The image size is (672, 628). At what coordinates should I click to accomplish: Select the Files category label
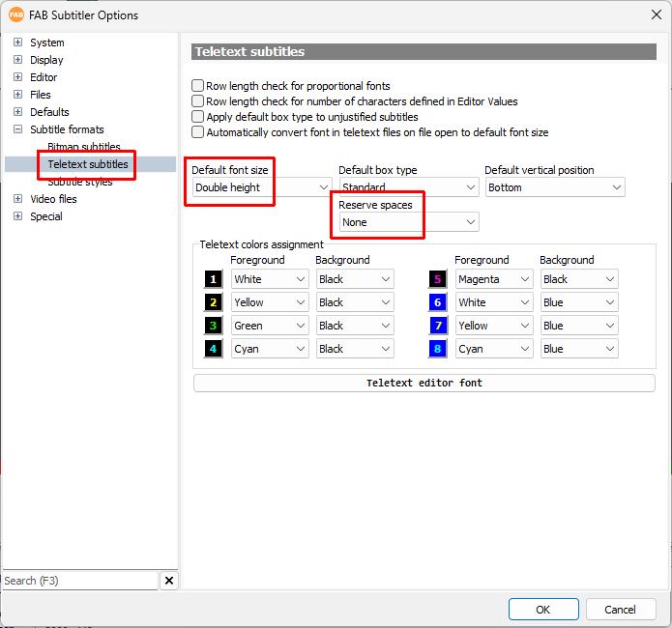(41, 95)
